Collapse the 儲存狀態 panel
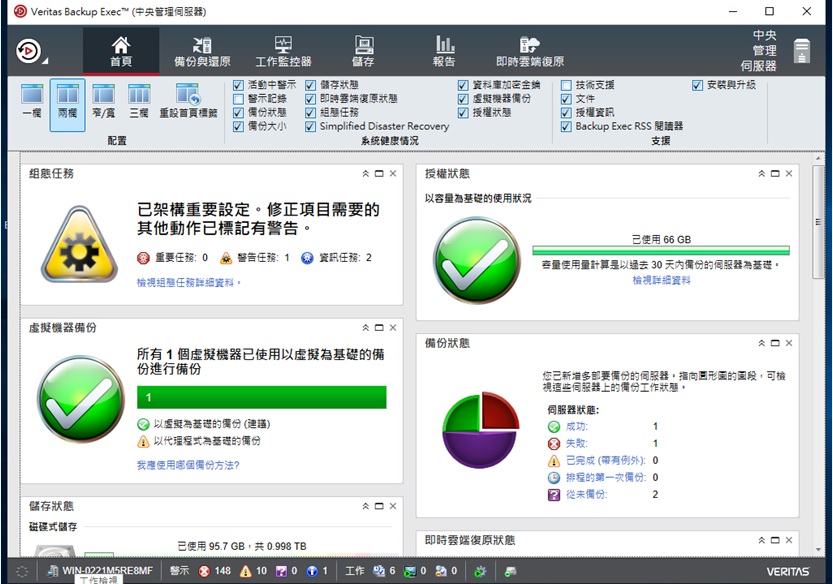833x584 pixels. tap(366, 506)
